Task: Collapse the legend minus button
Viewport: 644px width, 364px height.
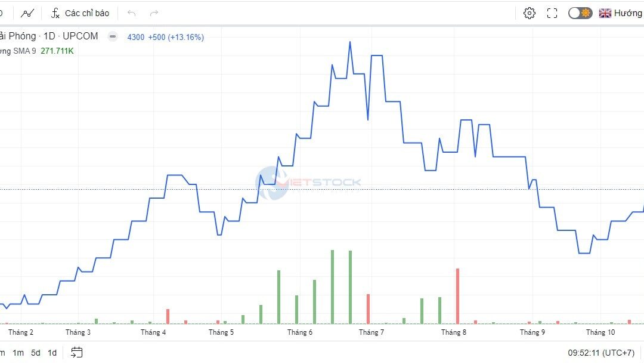Action: tap(113, 36)
